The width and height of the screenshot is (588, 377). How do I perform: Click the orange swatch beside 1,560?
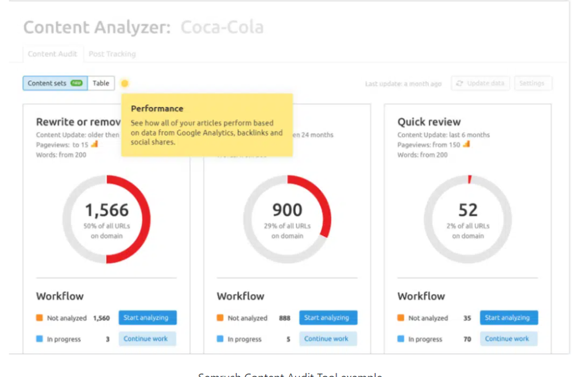click(40, 318)
